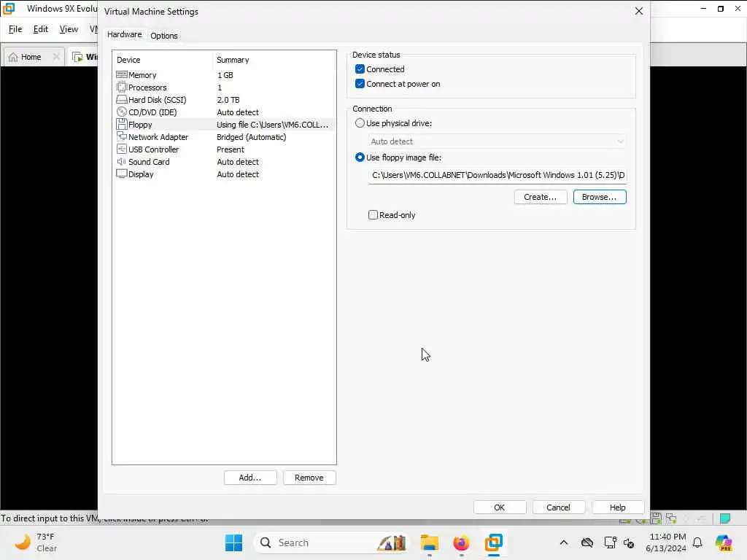Open the View menu
Image resolution: width=747 pixels, height=560 pixels.
point(69,29)
